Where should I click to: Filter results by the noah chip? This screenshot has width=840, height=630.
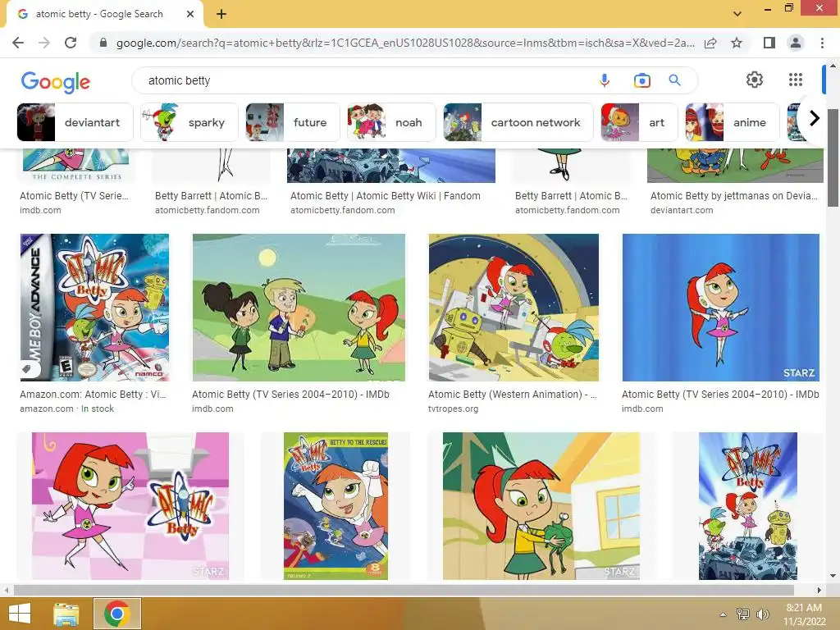pos(391,122)
